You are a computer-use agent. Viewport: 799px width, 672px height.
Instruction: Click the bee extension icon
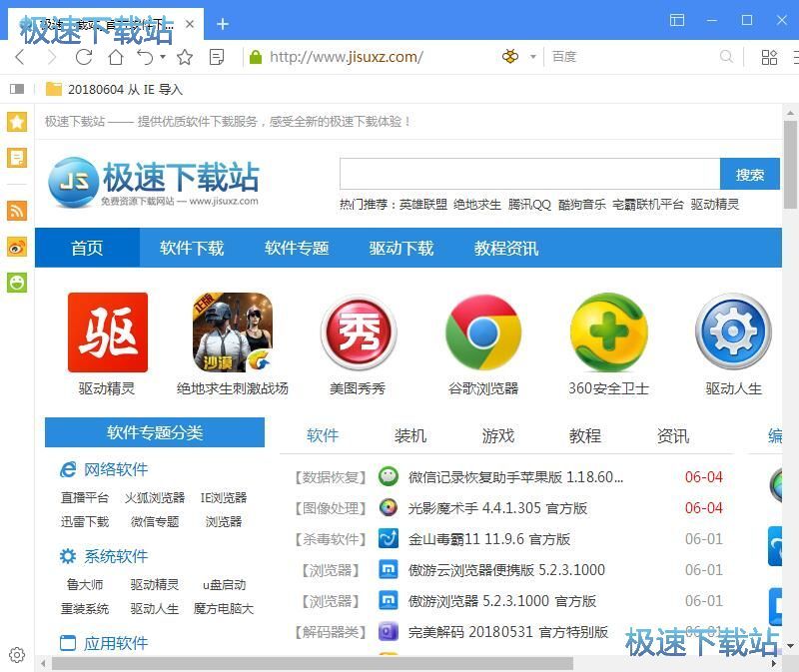coord(510,57)
